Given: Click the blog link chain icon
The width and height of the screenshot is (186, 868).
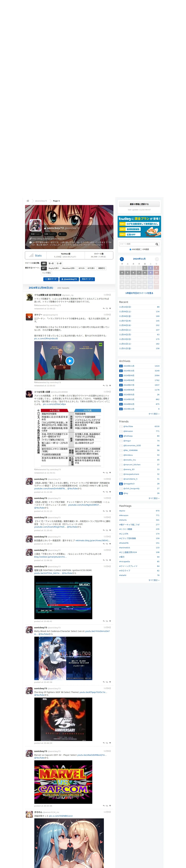Looking at the screenshot, I should pyautogui.click(x=31, y=239).
